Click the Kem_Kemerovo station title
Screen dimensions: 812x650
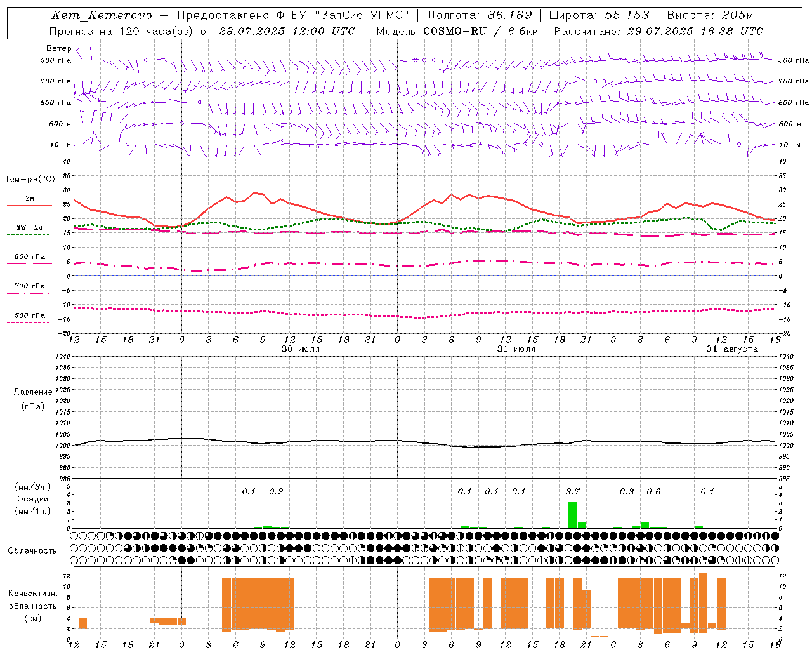(x=101, y=15)
